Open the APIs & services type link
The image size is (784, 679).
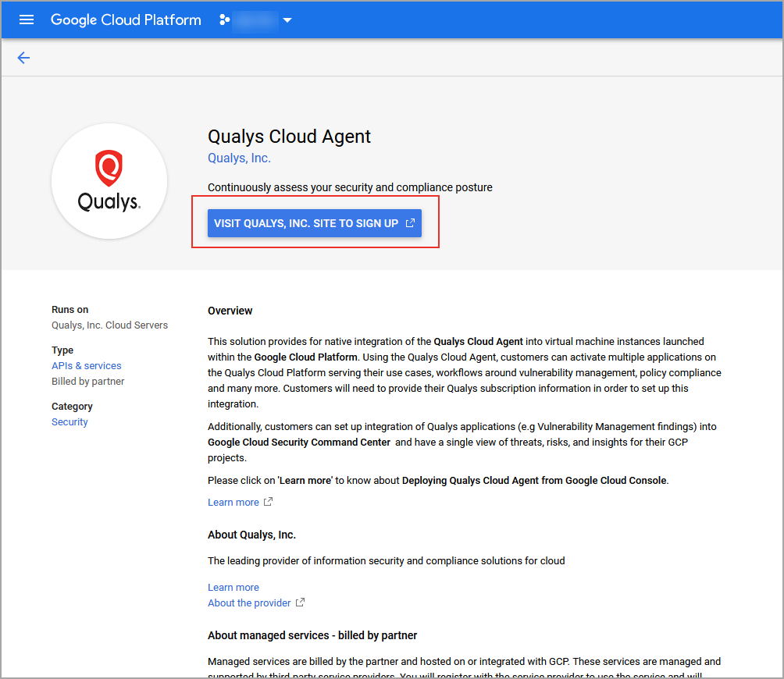pos(86,366)
